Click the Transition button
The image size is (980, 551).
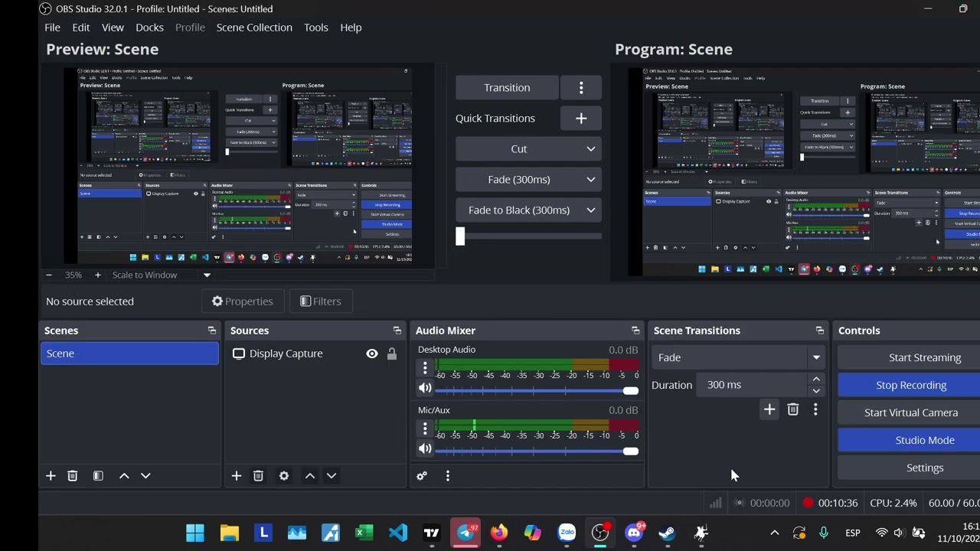507,88
